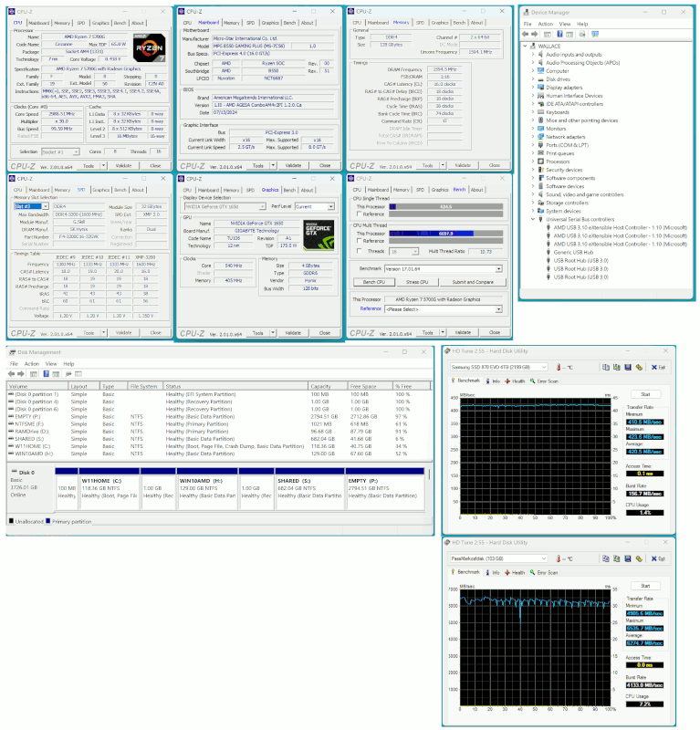Click Disk Management's blue help icon
This screenshot has height=730, width=700.
[47, 374]
